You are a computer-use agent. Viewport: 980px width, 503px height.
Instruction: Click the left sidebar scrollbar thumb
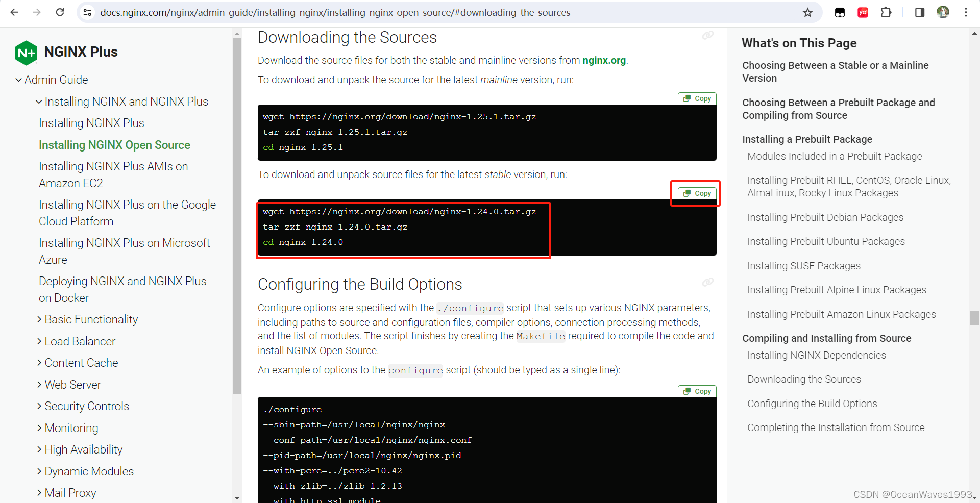(x=237, y=216)
